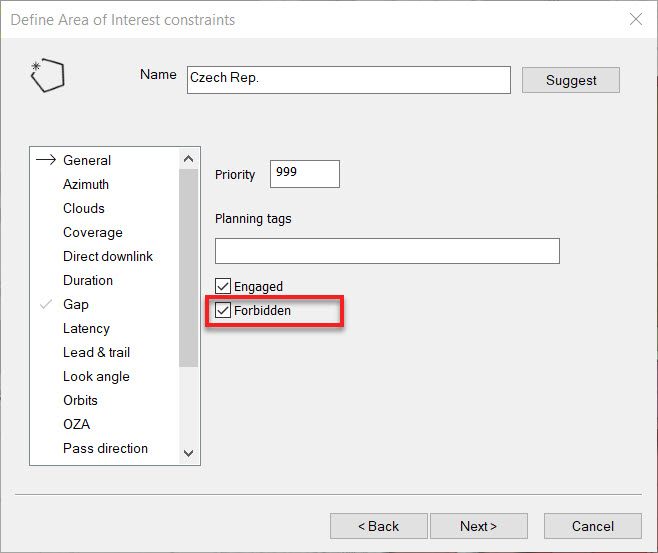Click the Planning tags text box

click(x=387, y=250)
